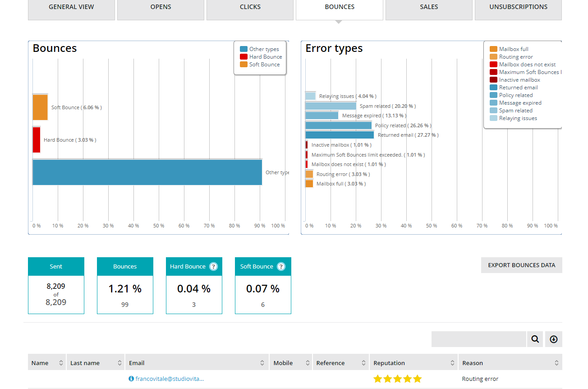Click the Policy related 26.26% bar
Image resolution: width=588 pixels, height=389 pixels.
[339, 125]
